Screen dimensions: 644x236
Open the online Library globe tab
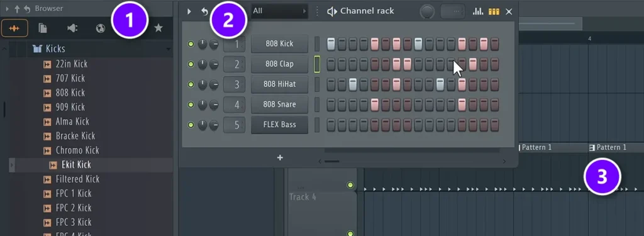[x=100, y=28]
